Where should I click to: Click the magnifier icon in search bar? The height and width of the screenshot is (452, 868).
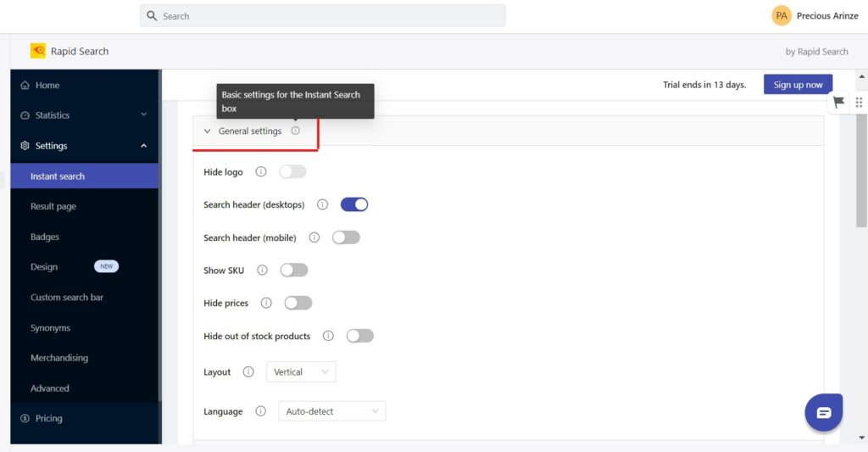(152, 16)
